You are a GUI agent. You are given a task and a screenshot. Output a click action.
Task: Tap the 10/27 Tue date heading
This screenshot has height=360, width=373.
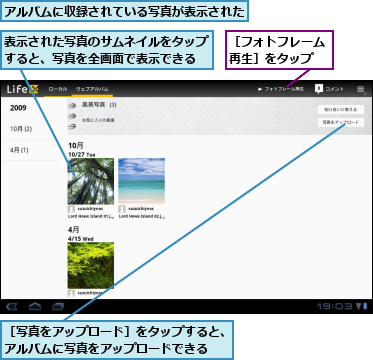pyautogui.click(x=82, y=155)
